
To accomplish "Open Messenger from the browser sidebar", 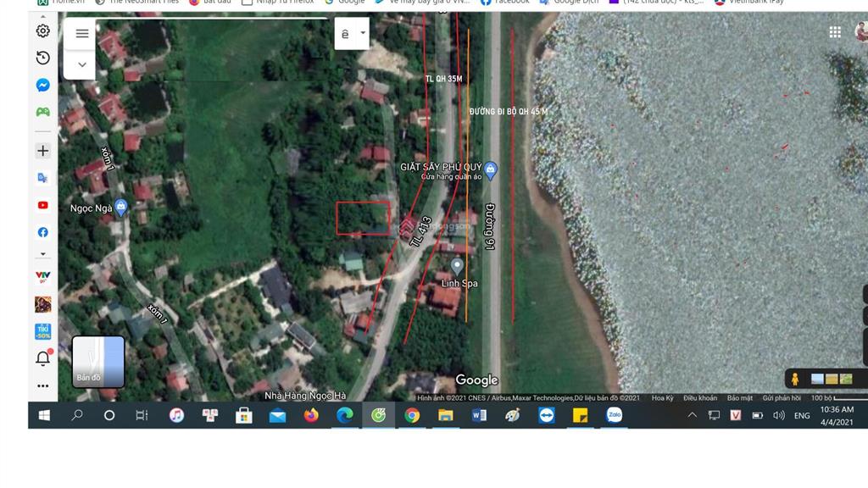I will (43, 86).
